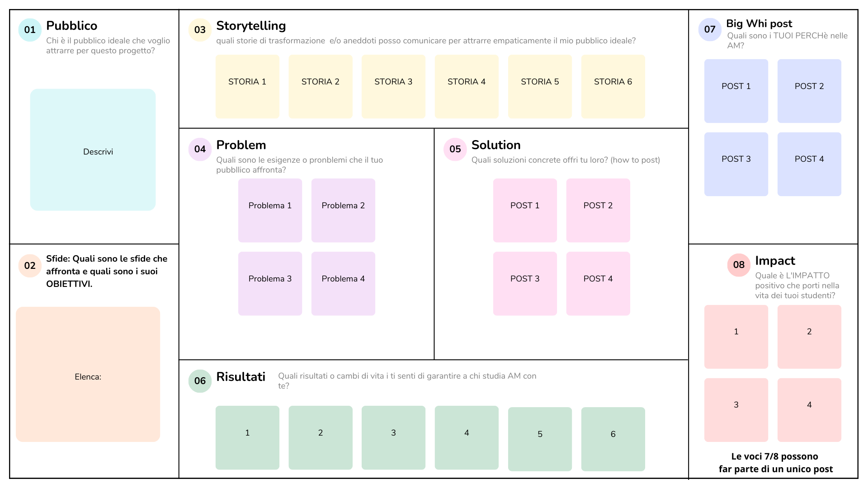The height and width of the screenshot is (488, 868).
Task: Click the STORIA 4 sticky note
Action: coord(467,87)
